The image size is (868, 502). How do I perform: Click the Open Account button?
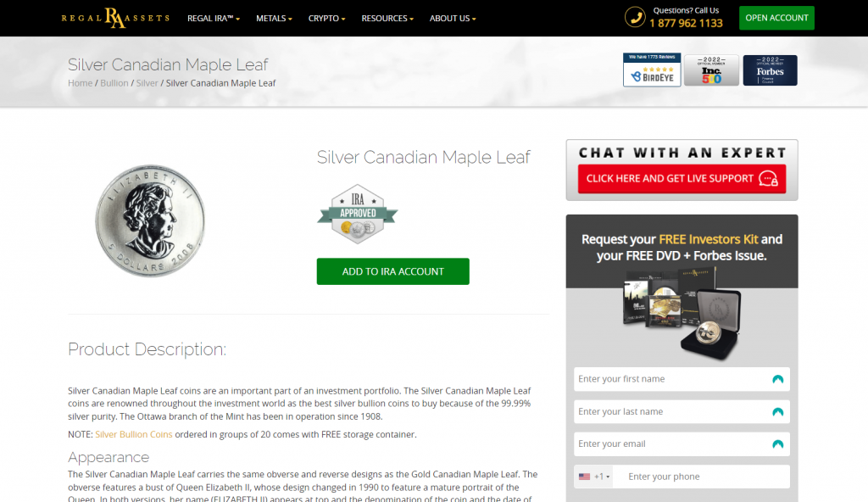776,18
